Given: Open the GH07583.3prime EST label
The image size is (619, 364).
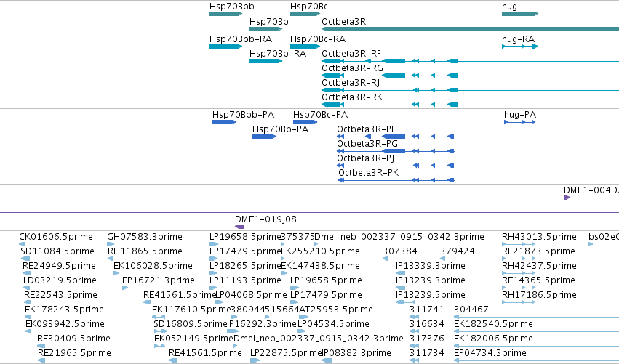Looking at the screenshot, I should [x=145, y=237].
